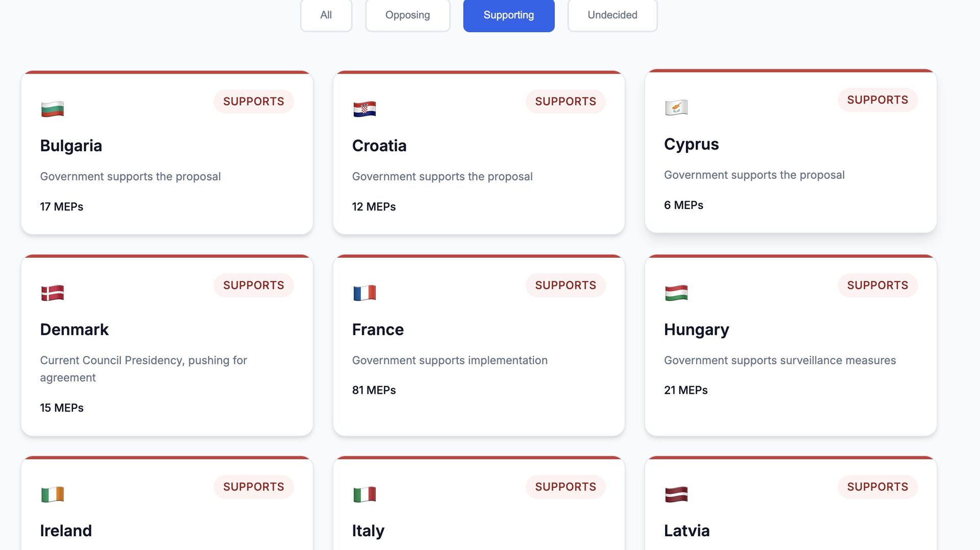Click the Italy flag icon
Image resolution: width=980 pixels, height=550 pixels.
[x=364, y=494]
